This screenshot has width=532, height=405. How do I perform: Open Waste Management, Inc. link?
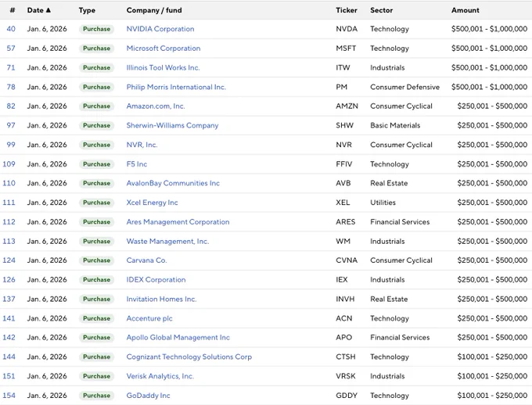click(x=167, y=241)
